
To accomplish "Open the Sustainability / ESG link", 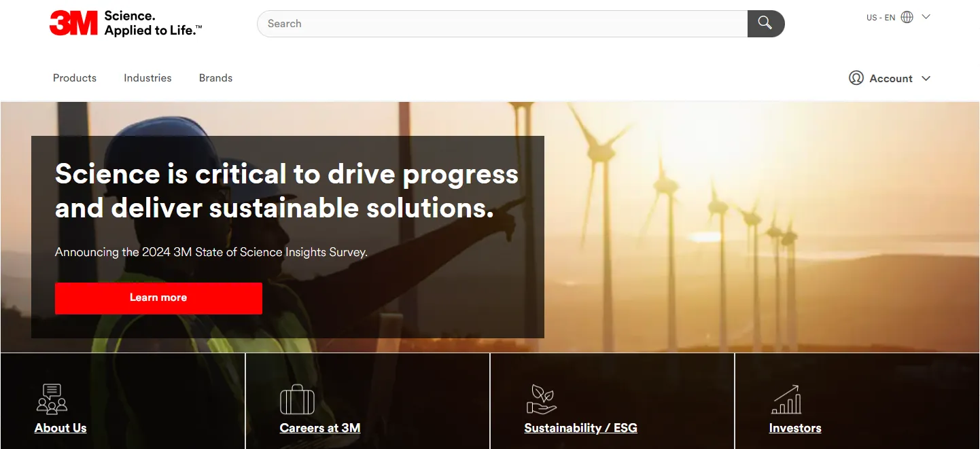I will pos(580,428).
